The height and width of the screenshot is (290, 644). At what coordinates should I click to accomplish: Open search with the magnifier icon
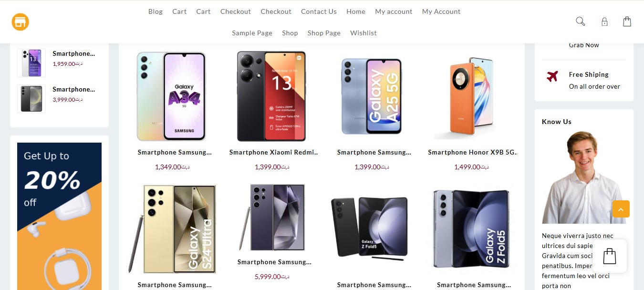[x=580, y=21]
